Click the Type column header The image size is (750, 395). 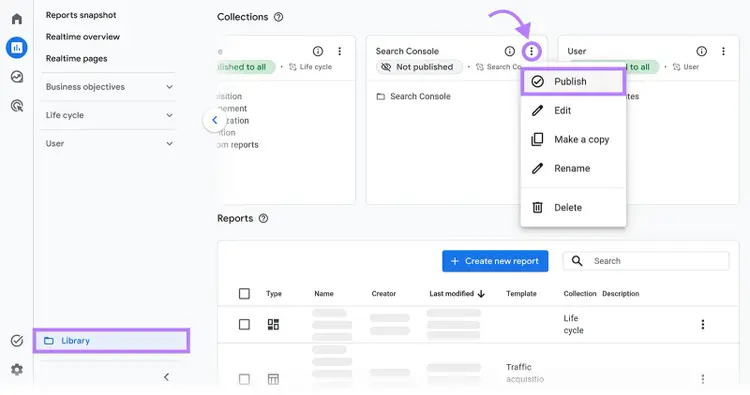274,294
